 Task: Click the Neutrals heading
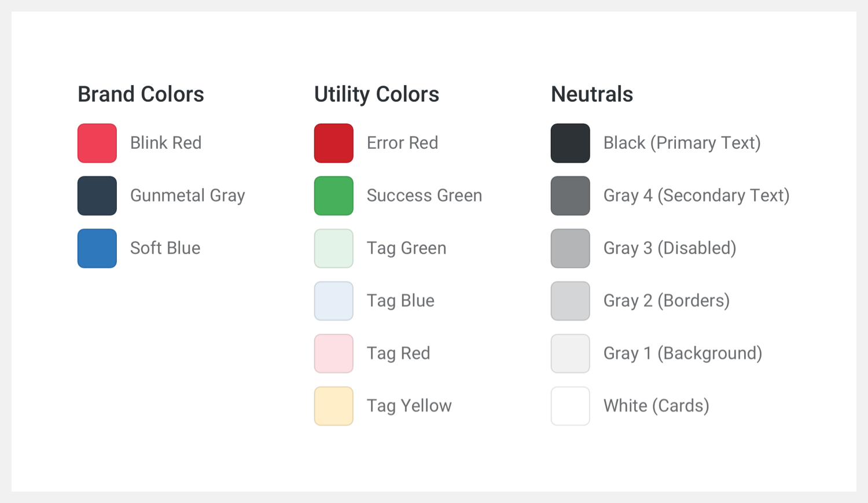tap(592, 94)
